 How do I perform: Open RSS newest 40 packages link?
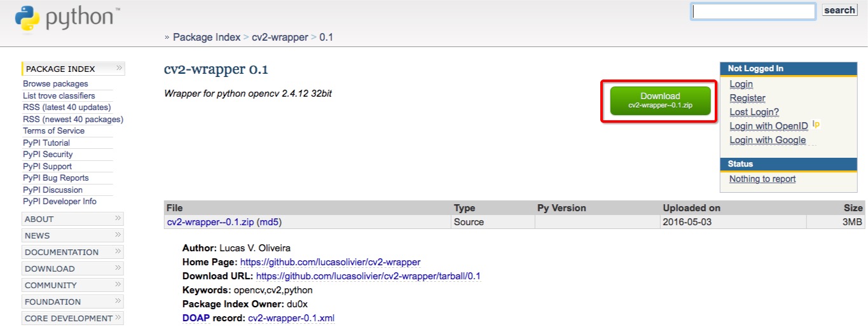click(73, 119)
